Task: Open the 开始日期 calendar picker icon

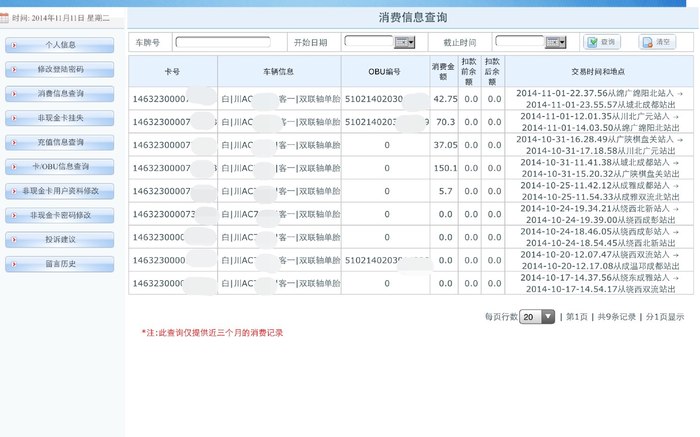Action: pos(404,42)
